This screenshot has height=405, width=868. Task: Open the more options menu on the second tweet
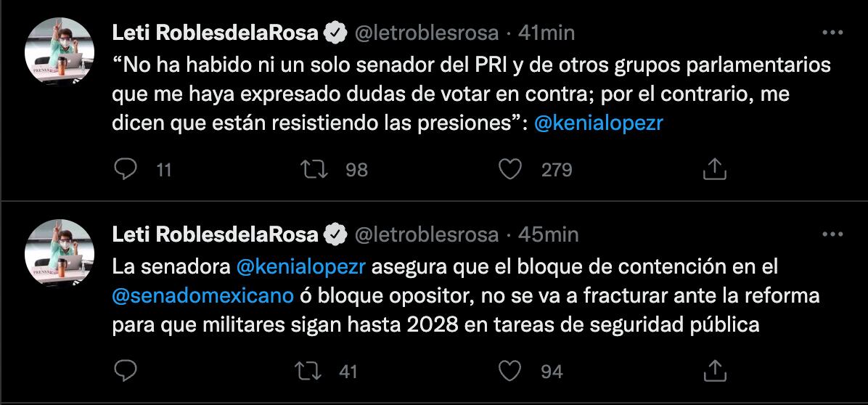(831, 234)
